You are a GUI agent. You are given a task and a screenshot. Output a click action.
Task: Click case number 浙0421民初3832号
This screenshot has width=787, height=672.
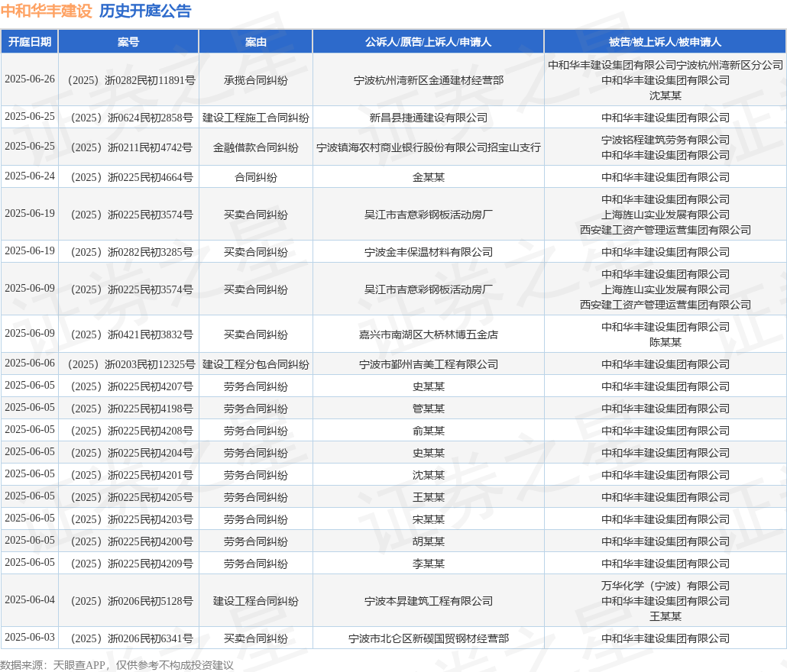coord(132,334)
